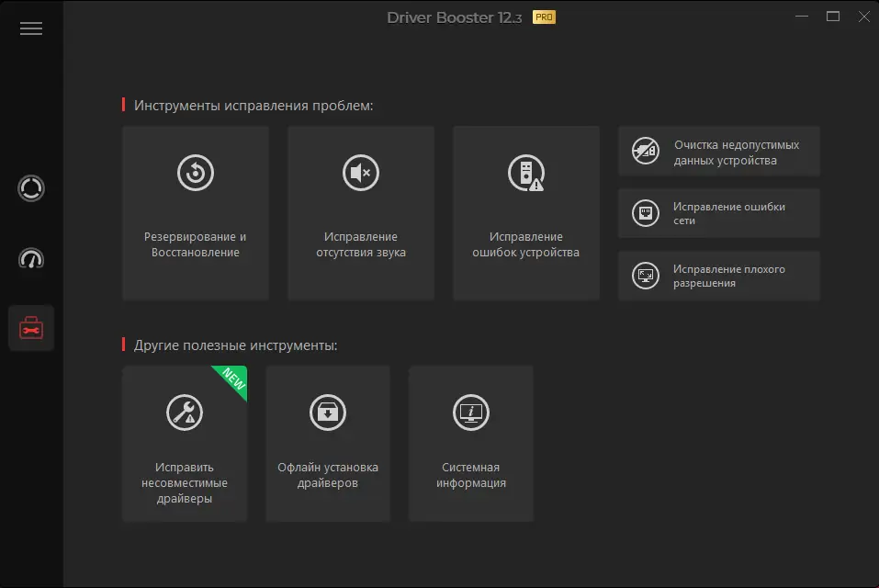
Task: Select the toolbox section in the sidebar
Action: pyautogui.click(x=31, y=327)
